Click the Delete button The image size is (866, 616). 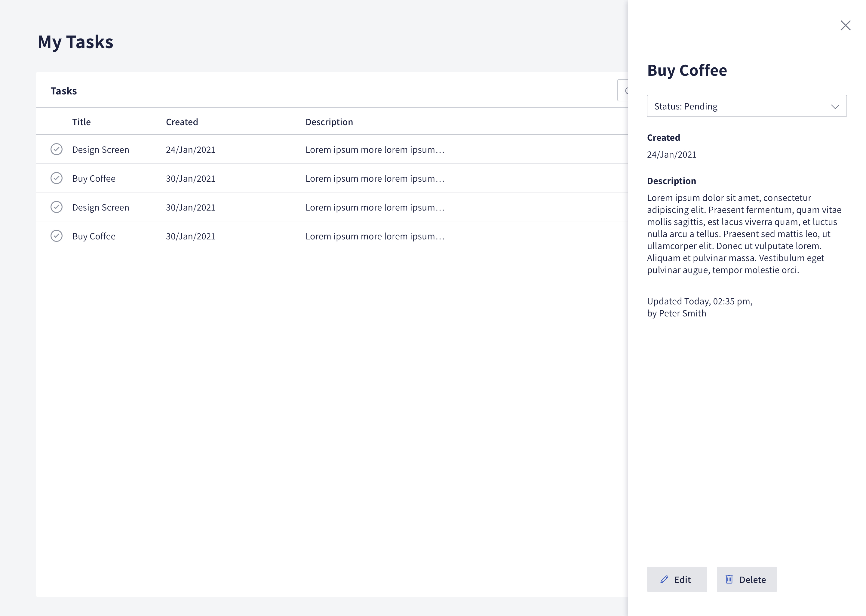[x=746, y=579]
